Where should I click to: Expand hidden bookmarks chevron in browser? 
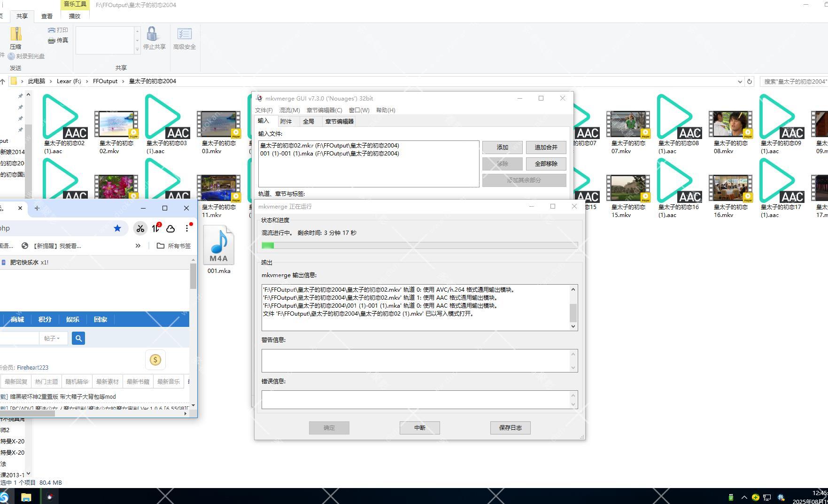(x=138, y=246)
